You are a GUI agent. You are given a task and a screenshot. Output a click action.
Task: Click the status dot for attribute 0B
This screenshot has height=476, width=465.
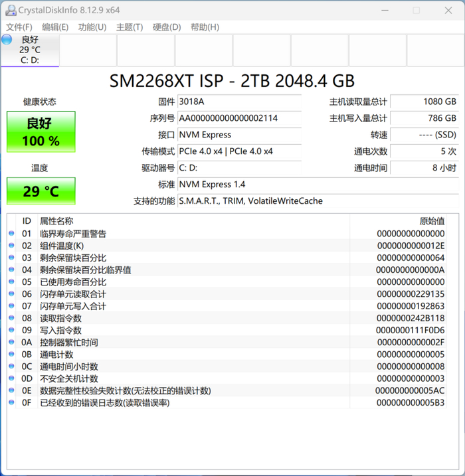[x=11, y=354]
